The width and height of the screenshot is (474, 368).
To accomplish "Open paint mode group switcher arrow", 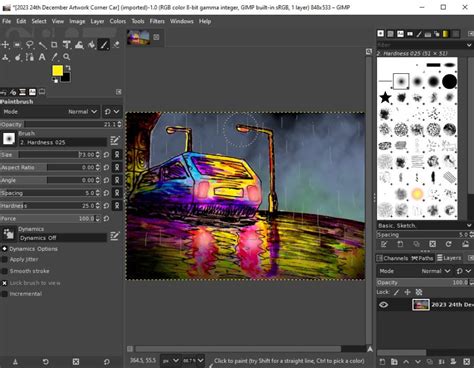I will [116, 112].
